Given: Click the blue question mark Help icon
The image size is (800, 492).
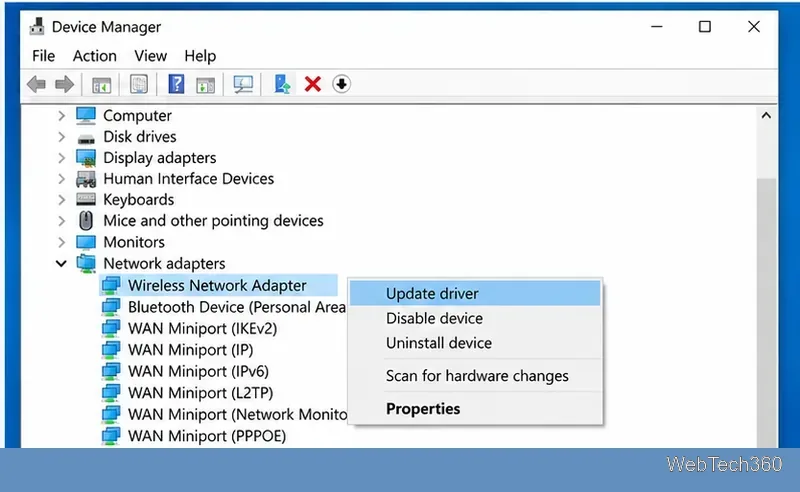Looking at the screenshot, I should (x=176, y=84).
